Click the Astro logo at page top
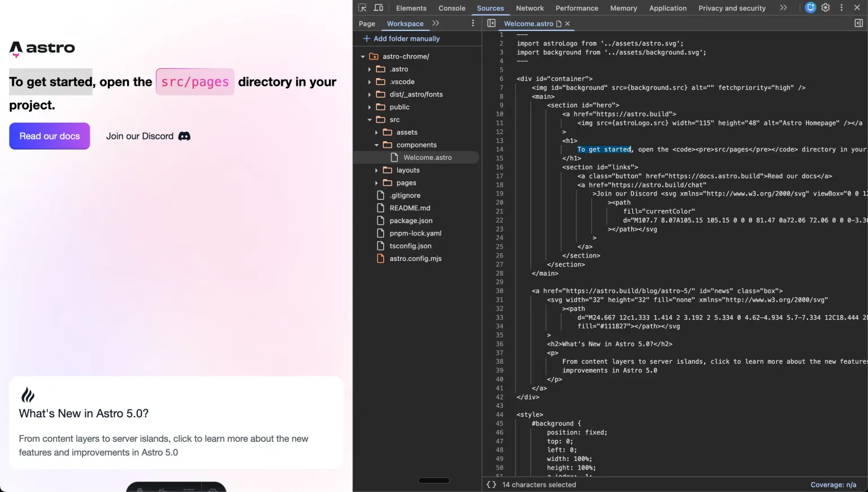 pos(42,49)
